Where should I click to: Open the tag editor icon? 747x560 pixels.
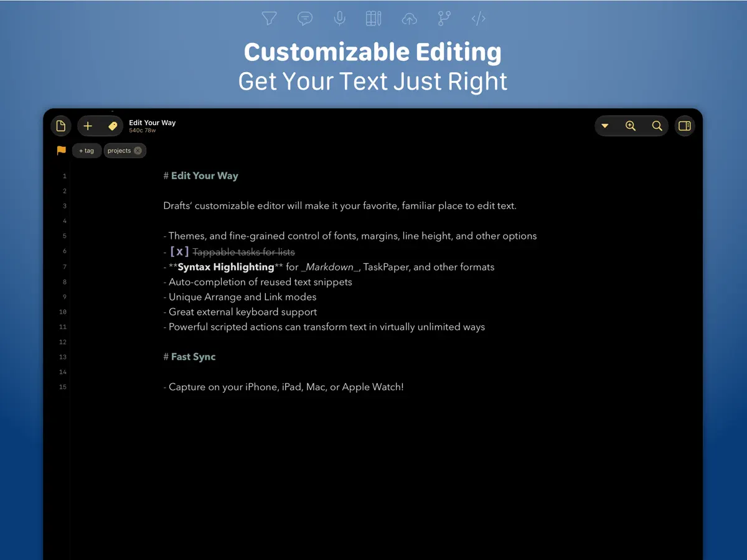click(x=113, y=126)
